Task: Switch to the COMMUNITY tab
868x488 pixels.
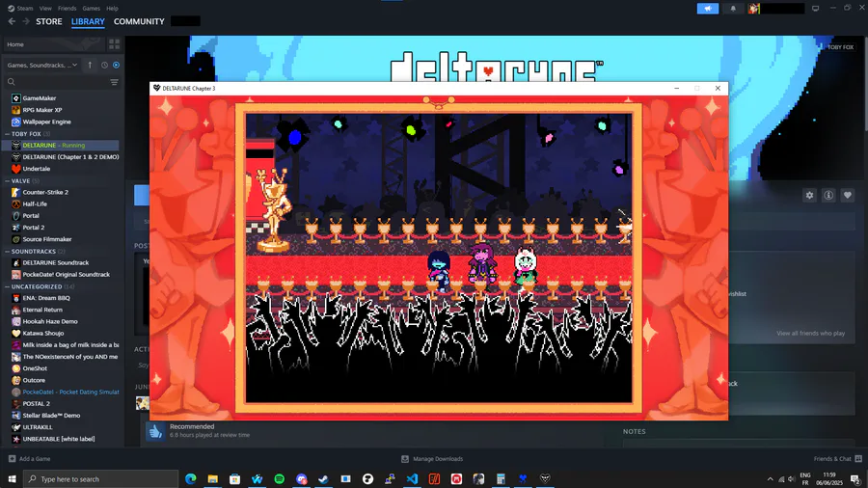Action: pyautogui.click(x=139, y=21)
